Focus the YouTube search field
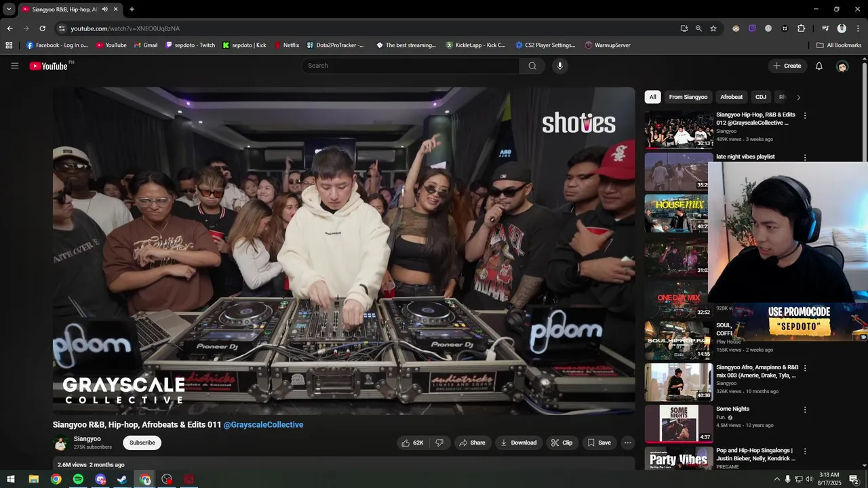Viewport: 868px width, 488px height. point(410,66)
